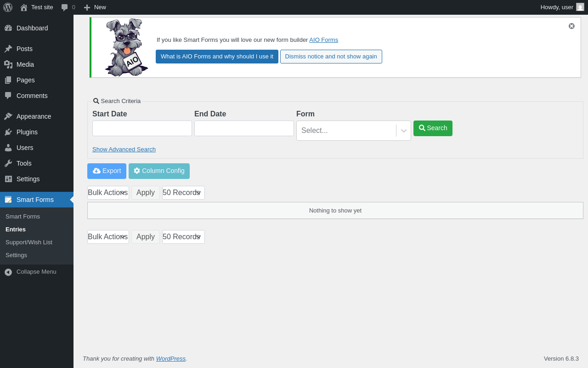
Task: Click the Media icon in sidebar
Action: coord(8,64)
